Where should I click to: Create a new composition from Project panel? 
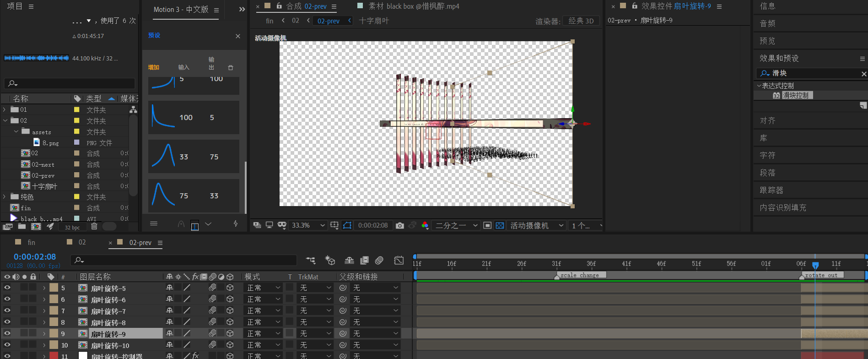pos(36,226)
